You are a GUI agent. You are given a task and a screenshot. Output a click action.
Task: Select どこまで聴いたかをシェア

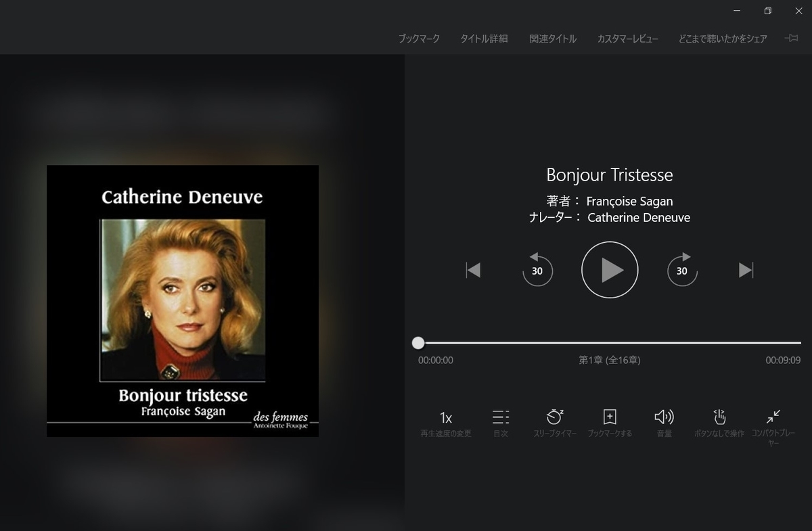click(723, 39)
